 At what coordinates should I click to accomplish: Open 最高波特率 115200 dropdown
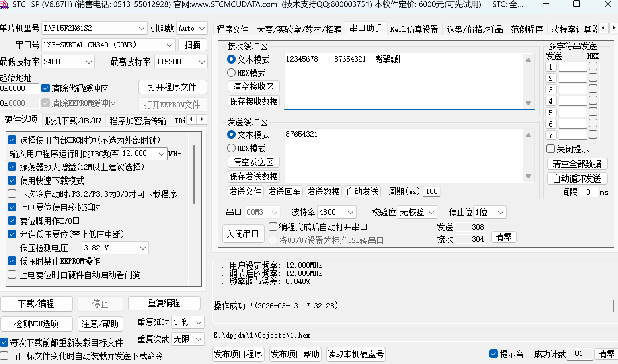click(181, 62)
